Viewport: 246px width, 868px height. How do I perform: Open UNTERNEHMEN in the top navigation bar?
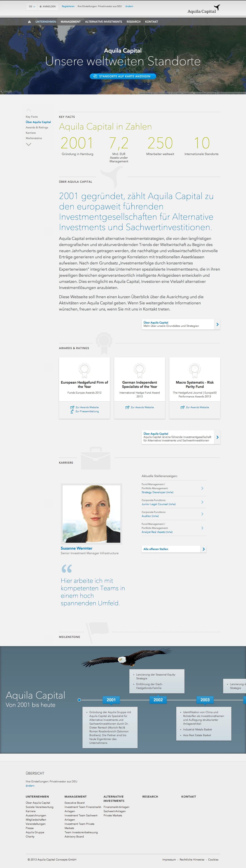(46, 21)
